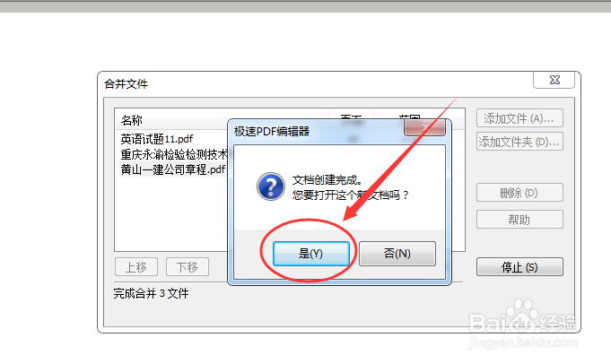Click the 极速PDF编辑器 title bar

(318, 132)
